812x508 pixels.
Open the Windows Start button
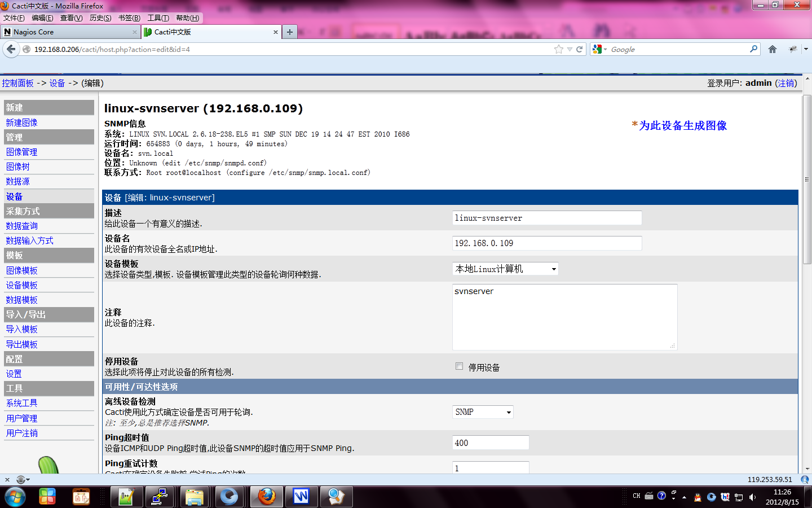15,497
